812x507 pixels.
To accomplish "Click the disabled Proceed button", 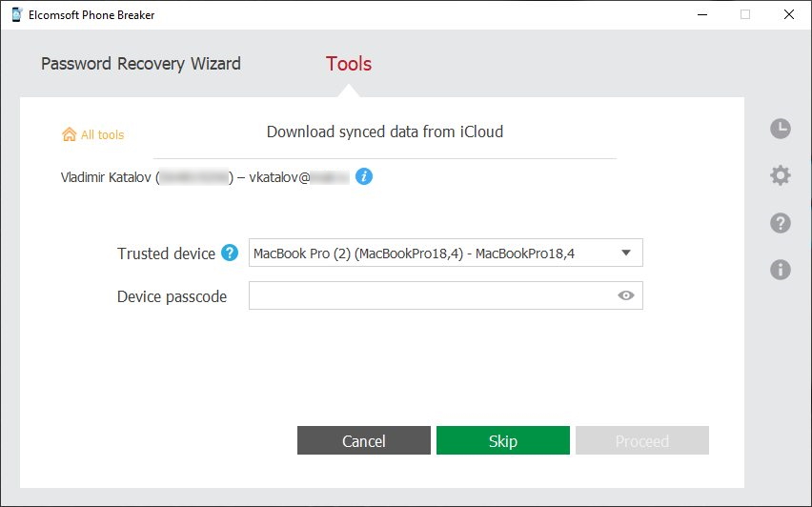I will tap(642, 440).
